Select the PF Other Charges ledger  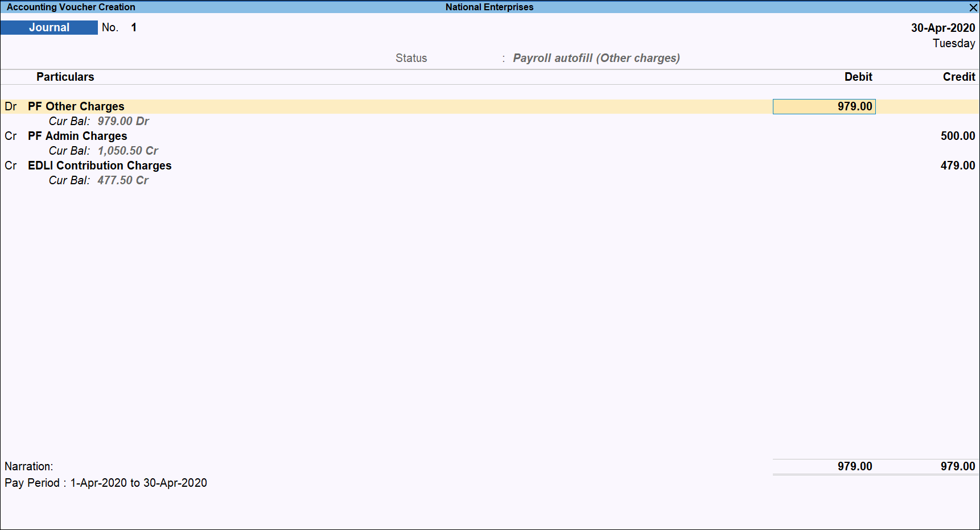pos(76,106)
